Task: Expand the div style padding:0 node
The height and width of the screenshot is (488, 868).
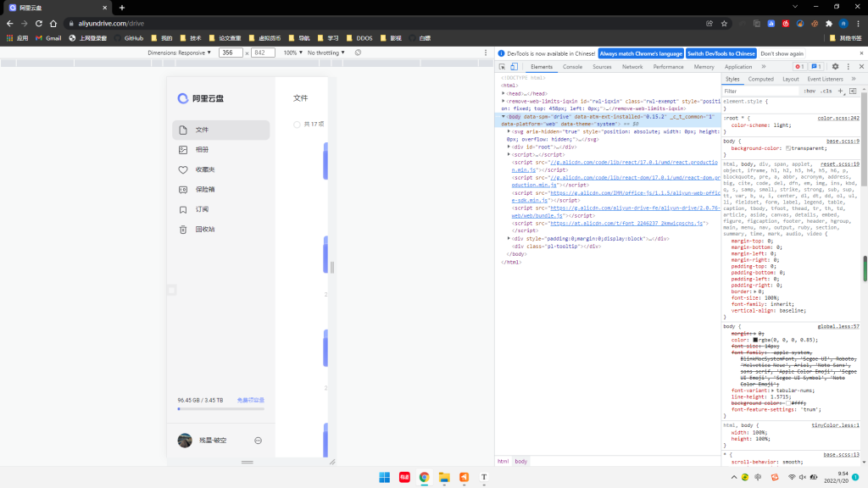Action: click(x=509, y=238)
